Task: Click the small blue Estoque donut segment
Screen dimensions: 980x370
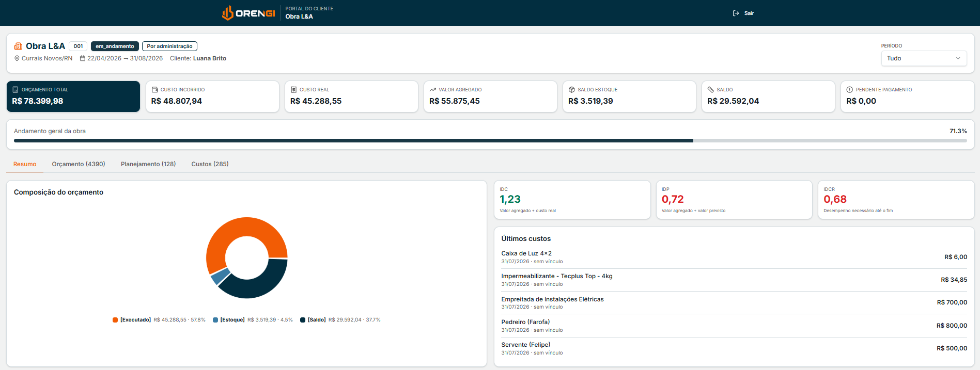Action: point(220,276)
